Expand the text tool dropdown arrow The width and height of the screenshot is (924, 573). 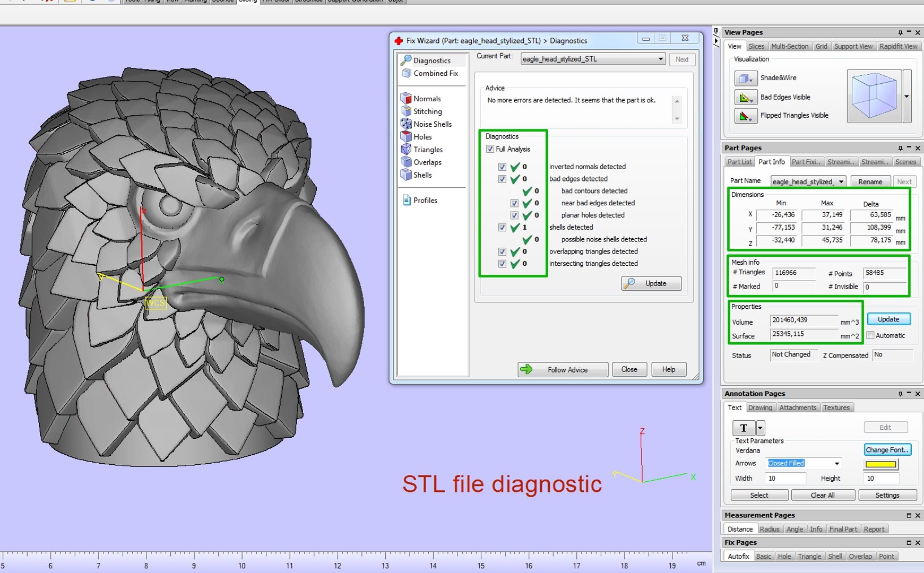point(761,428)
